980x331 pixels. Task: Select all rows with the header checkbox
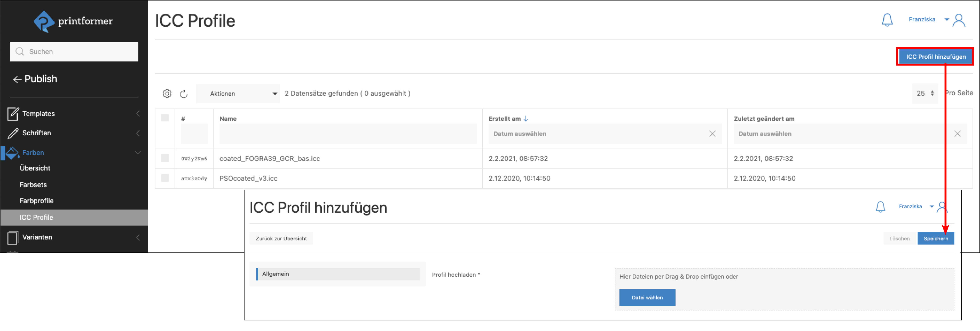[165, 118]
